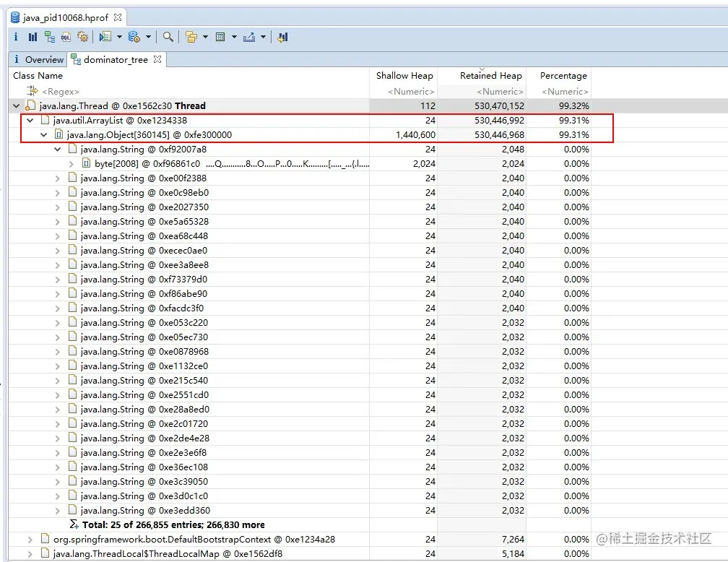Click Calculate retained size calculator icon
The width and height of the screenshot is (728, 562).
tap(220, 37)
